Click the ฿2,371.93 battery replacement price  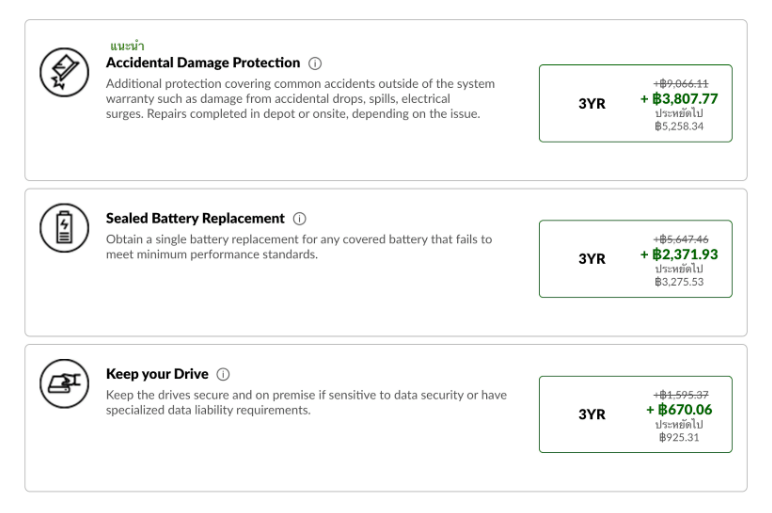(679, 255)
